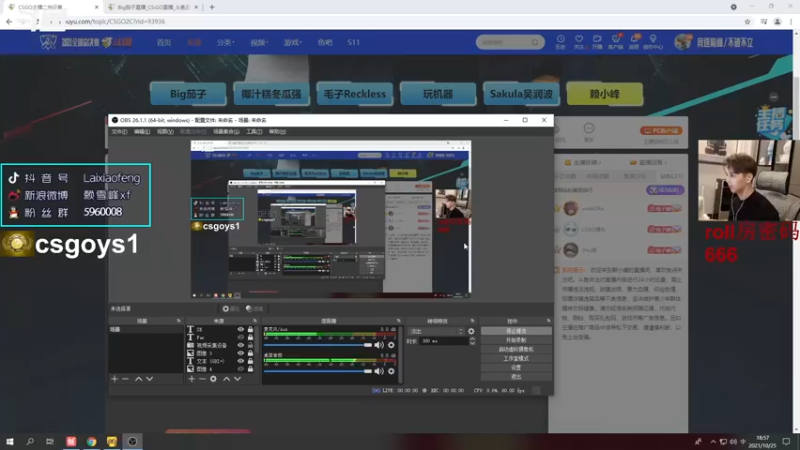
Task: Open Windows taskbar search
Action: (30, 441)
